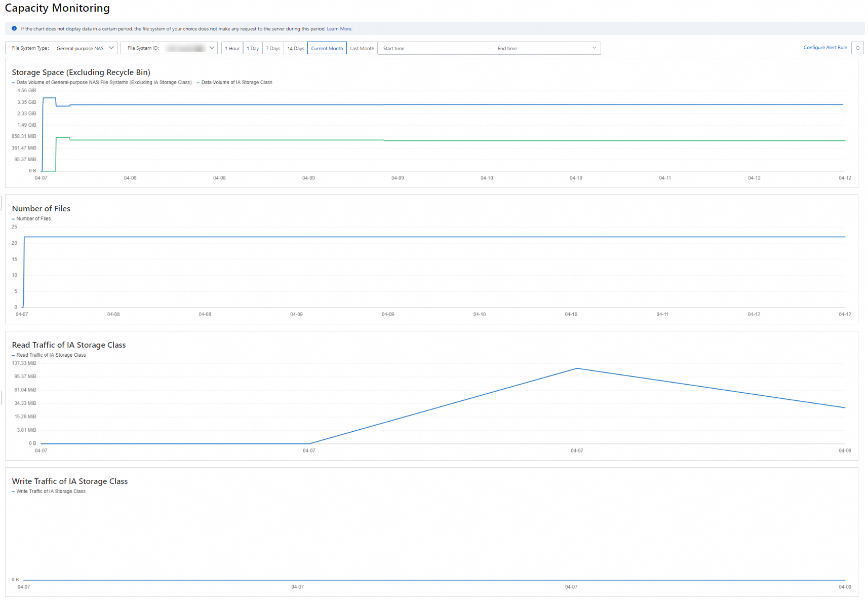The image size is (868, 601).
Task: Open the Learn More link
Action: [x=339, y=29]
